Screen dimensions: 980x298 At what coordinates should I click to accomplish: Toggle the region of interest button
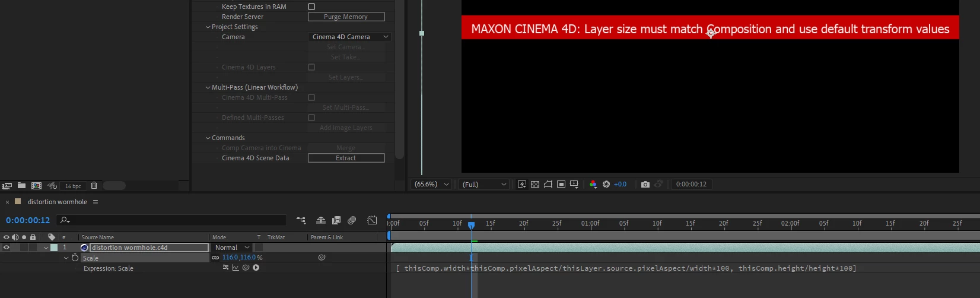pos(561,184)
